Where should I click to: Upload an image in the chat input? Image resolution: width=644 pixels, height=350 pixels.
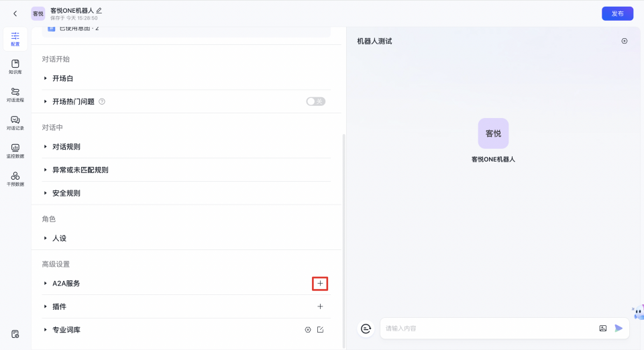click(x=602, y=329)
